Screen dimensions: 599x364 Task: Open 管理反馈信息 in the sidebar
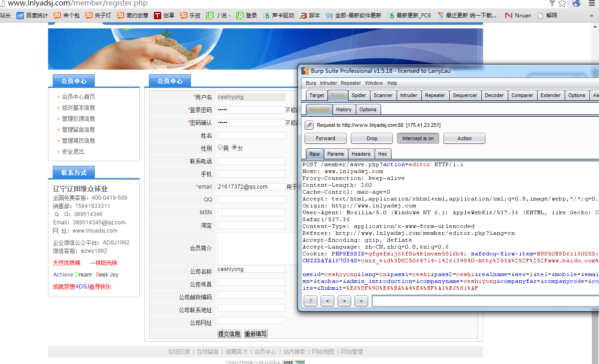pos(78,119)
